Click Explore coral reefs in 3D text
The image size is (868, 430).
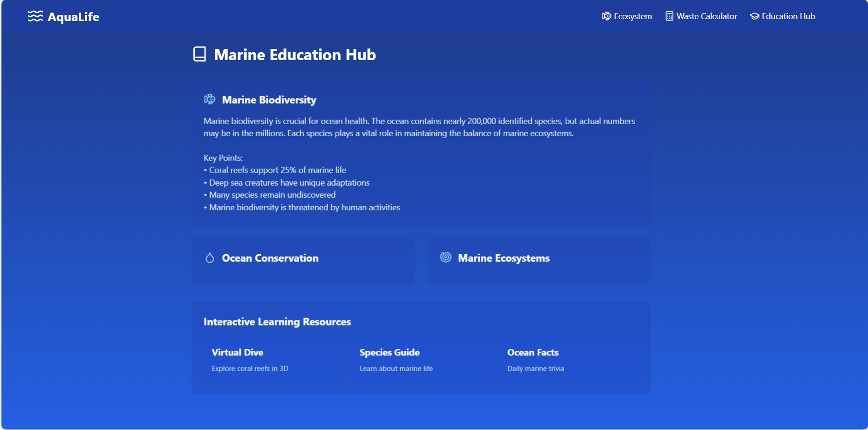tap(250, 368)
